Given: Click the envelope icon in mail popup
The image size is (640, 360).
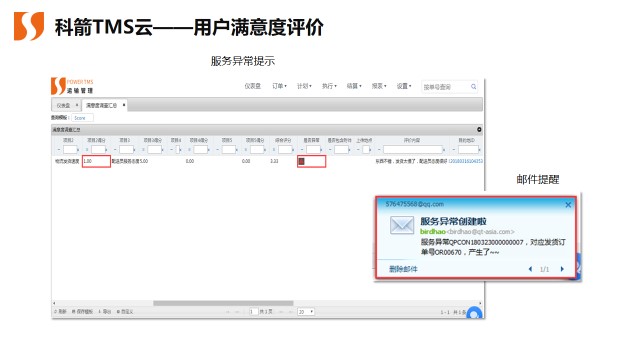Looking at the screenshot, I should (402, 225).
